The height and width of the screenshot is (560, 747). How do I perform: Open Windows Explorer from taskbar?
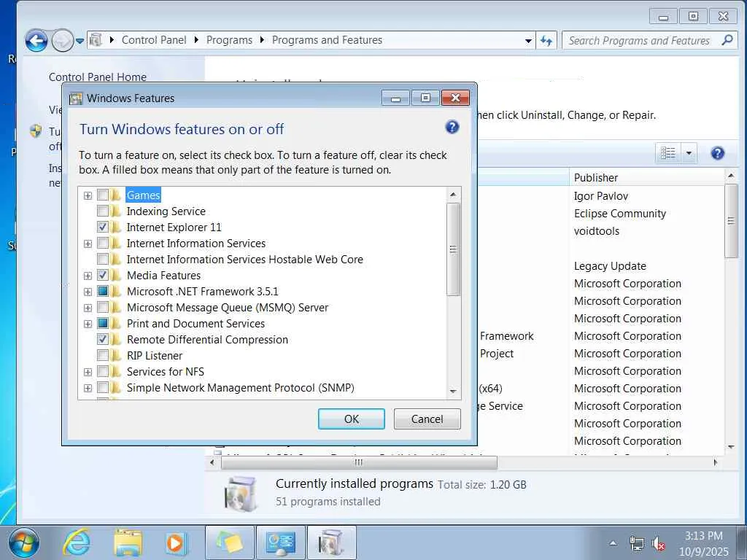(x=128, y=542)
